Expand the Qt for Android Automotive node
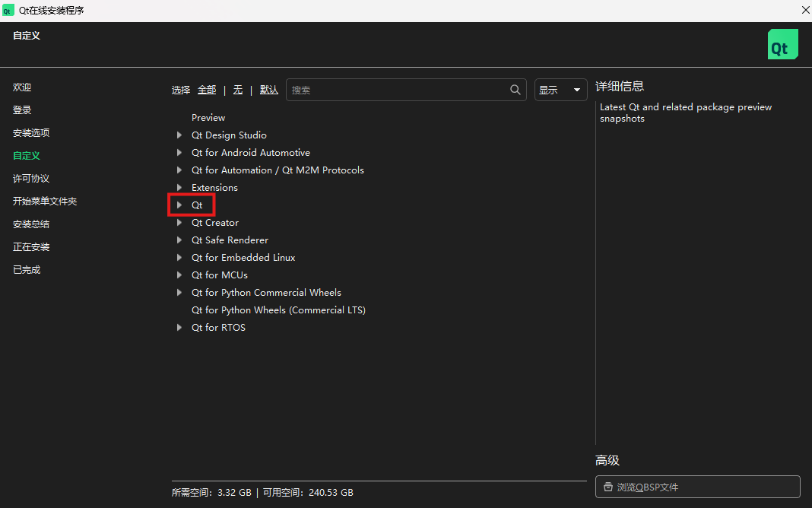Screen dimensions: 812x508 [x=179, y=153]
